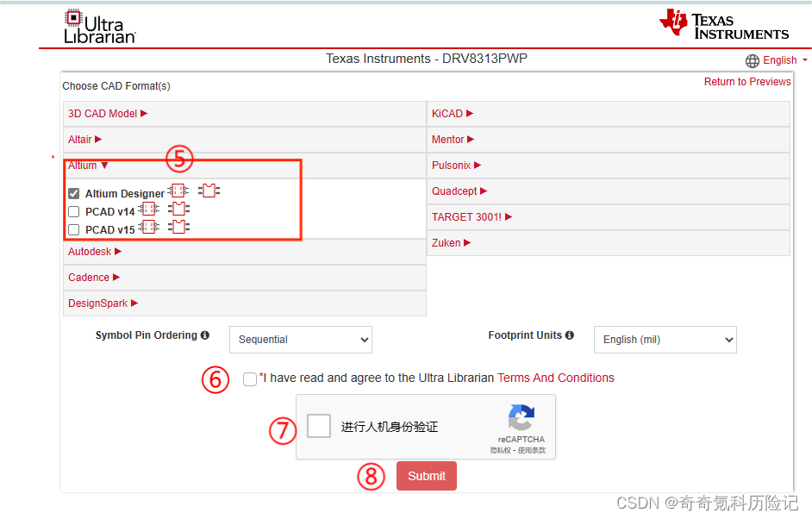812x519 pixels.
Task: Click the Submit button
Action: pos(427,476)
